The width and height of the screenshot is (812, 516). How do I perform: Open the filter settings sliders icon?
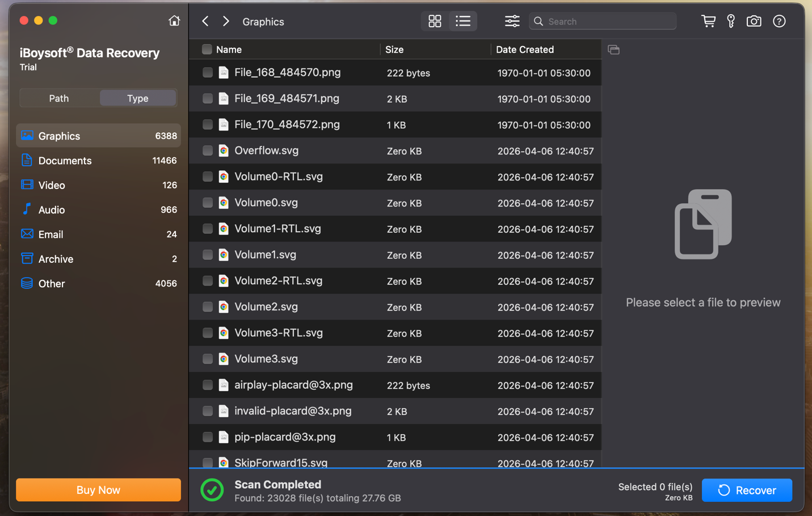click(512, 21)
